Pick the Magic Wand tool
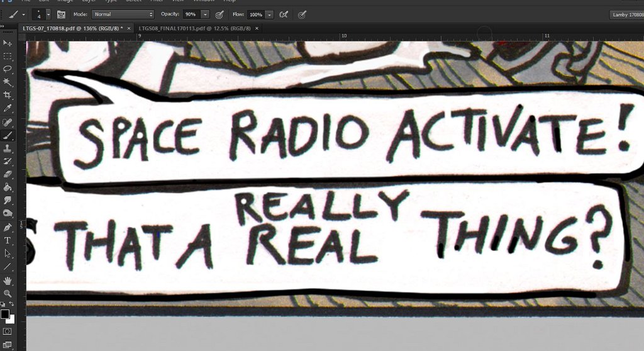The image size is (644, 351). tap(8, 82)
